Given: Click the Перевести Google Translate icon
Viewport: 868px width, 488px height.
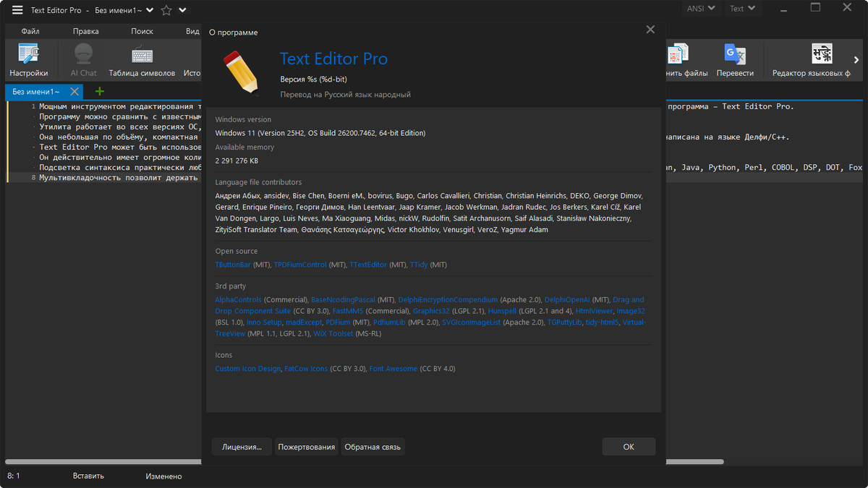Looking at the screenshot, I should tap(735, 60).
